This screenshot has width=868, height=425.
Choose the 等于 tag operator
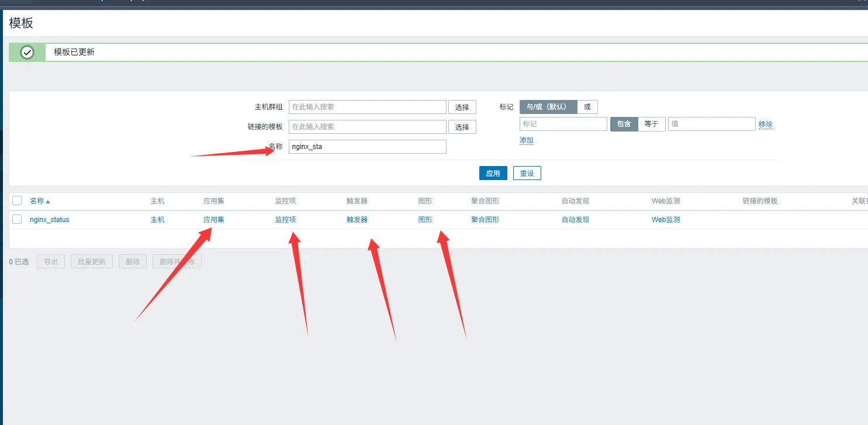(x=651, y=124)
